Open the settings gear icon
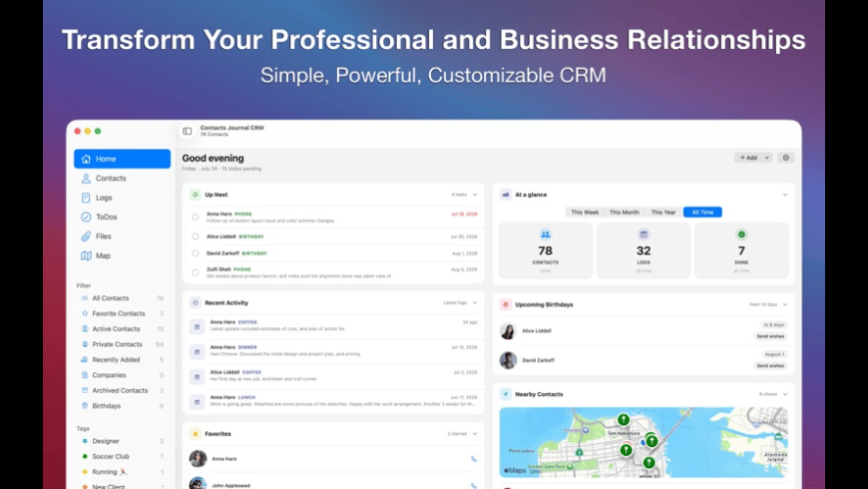Screen dimensions: 868x489 pos(785,158)
